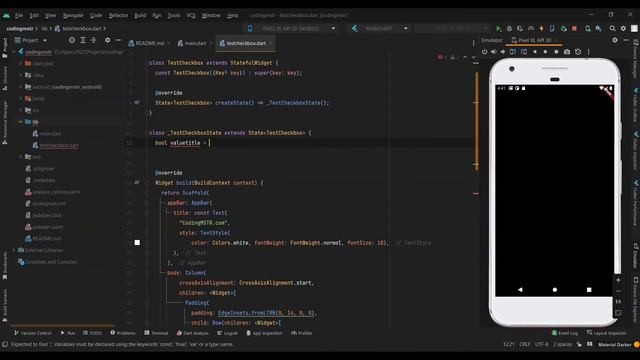
Task: Open Layout Inspector tool window
Action: 606,333
